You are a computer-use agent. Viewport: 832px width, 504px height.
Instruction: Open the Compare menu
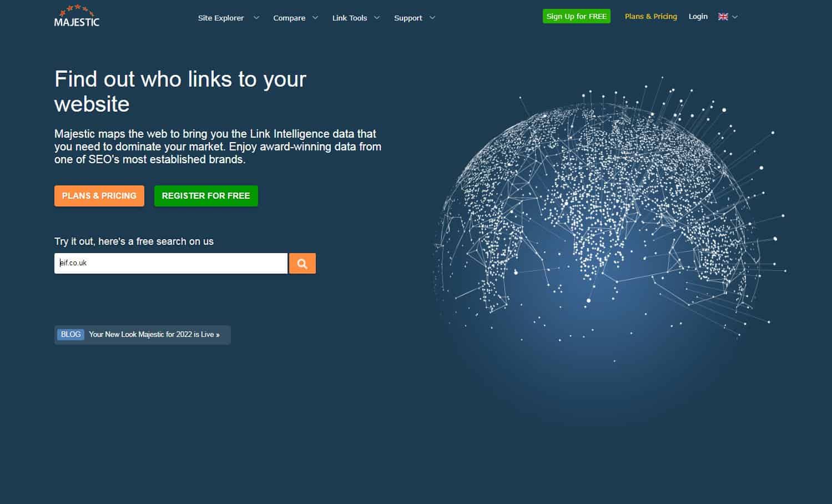point(289,18)
